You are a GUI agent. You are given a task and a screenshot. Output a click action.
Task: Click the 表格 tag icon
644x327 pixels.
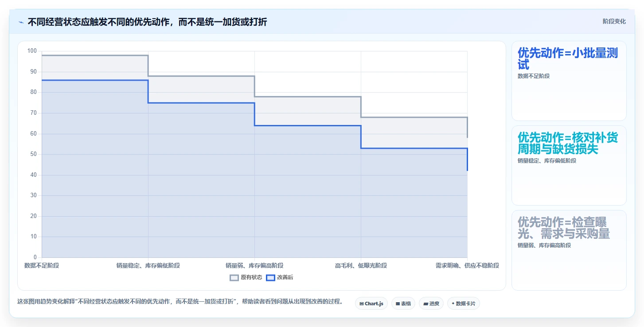tap(398, 304)
